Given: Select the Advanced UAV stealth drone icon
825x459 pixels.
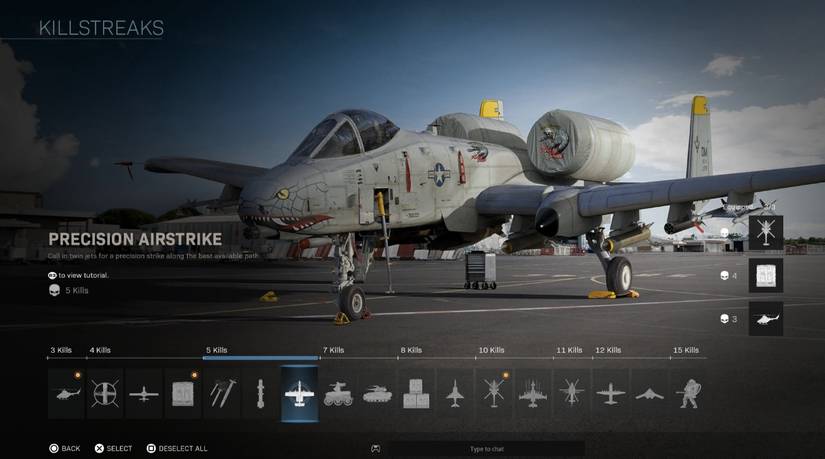Looking at the screenshot, I should (650, 393).
